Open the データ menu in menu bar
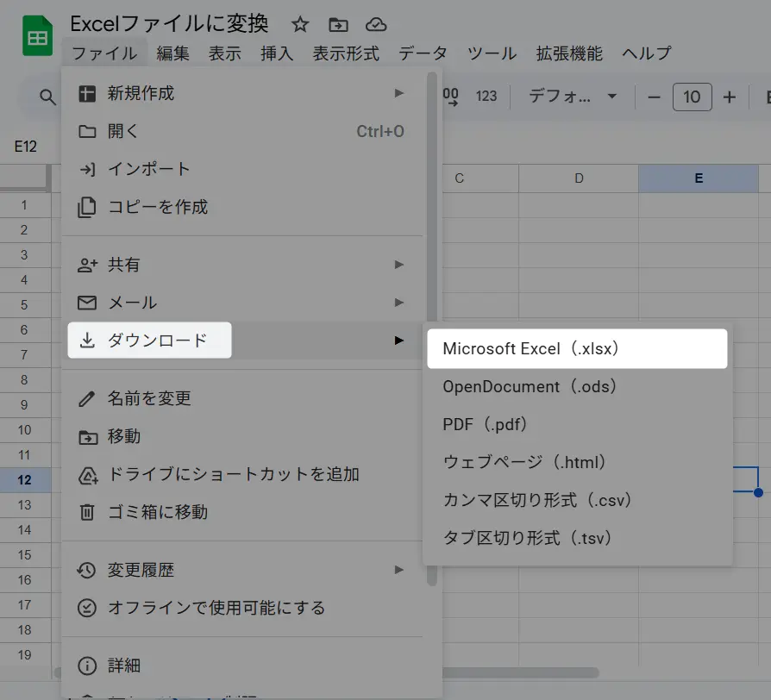 click(423, 53)
